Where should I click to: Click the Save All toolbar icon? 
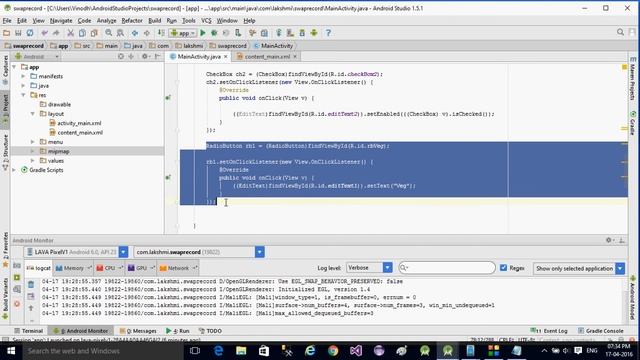[18, 33]
